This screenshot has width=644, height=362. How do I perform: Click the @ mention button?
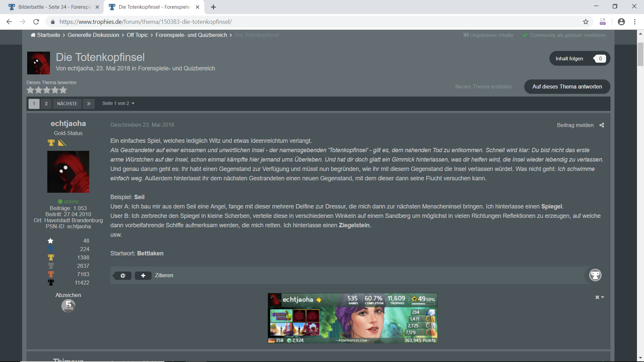point(123,276)
